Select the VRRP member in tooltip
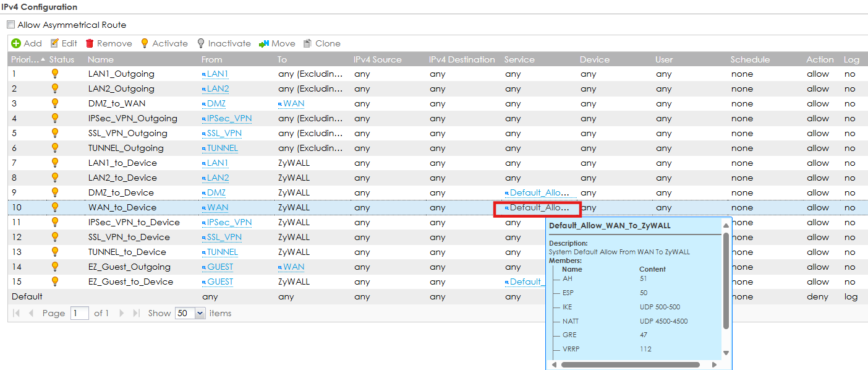 pyautogui.click(x=572, y=349)
